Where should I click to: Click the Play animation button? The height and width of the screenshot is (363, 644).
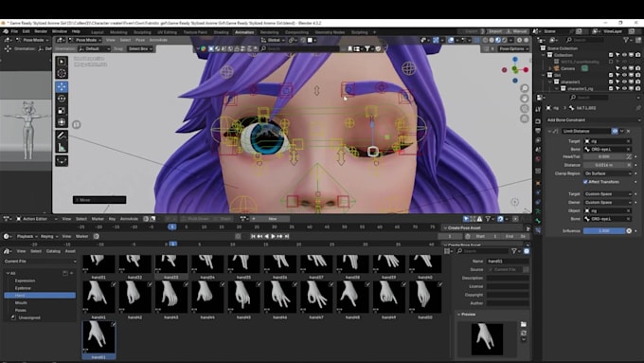click(273, 236)
